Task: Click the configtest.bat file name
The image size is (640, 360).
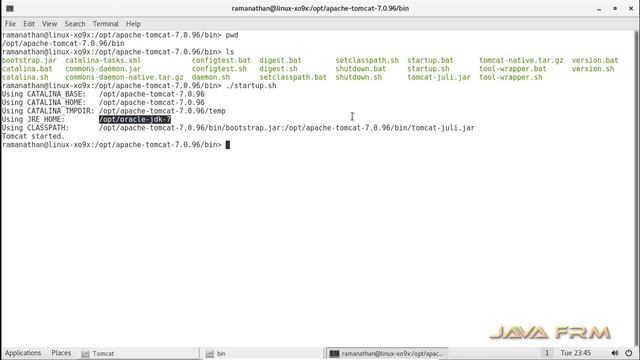Action: click(x=221, y=60)
